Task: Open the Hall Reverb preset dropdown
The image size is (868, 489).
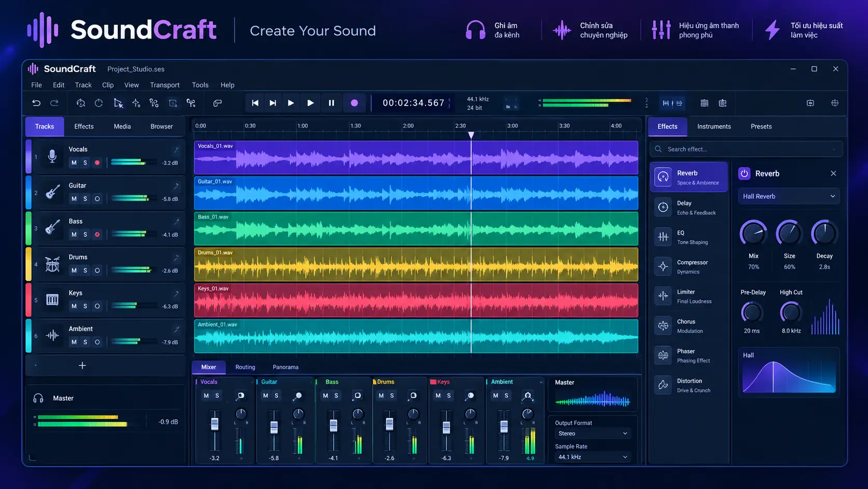Action: [789, 196]
